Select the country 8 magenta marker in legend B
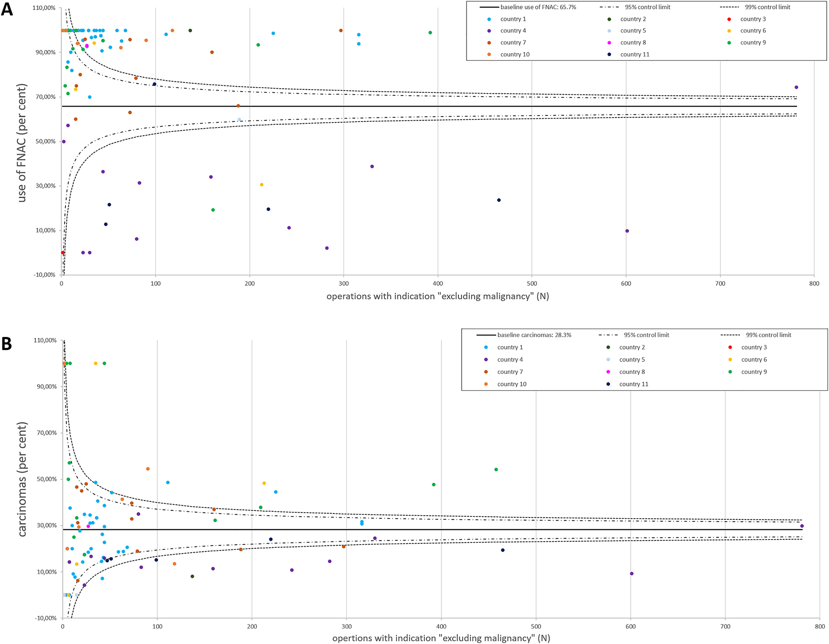829x644 pixels. pyautogui.click(x=608, y=372)
